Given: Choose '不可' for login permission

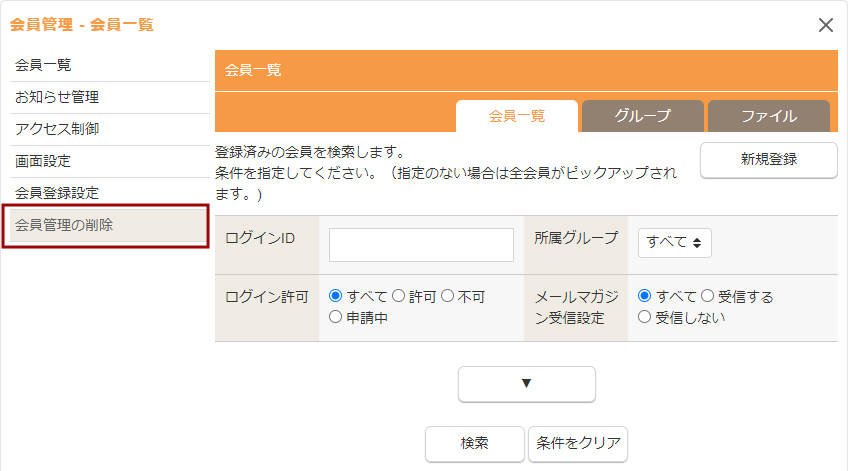Looking at the screenshot, I should tap(447, 296).
